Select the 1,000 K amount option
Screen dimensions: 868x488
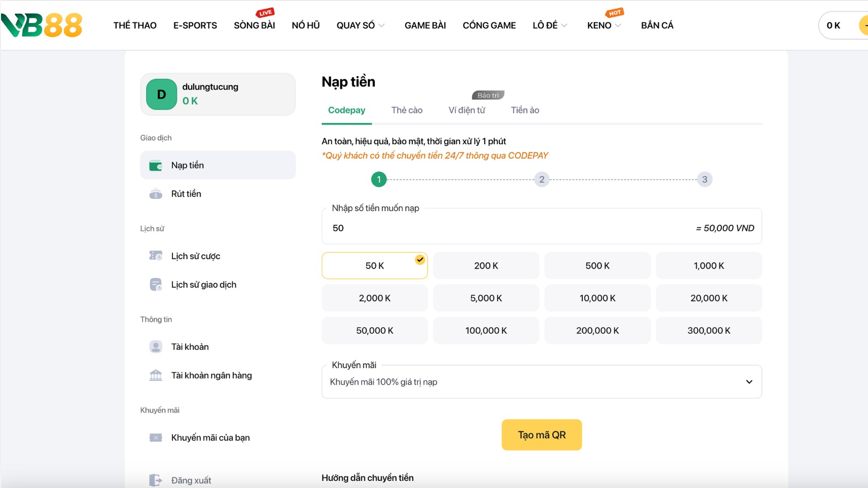point(709,266)
